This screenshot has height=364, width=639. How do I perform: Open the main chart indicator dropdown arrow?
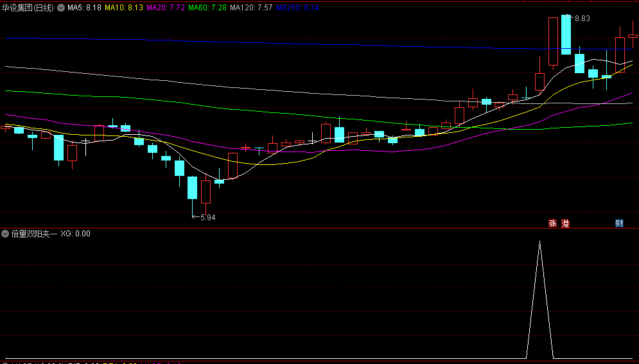(61, 8)
